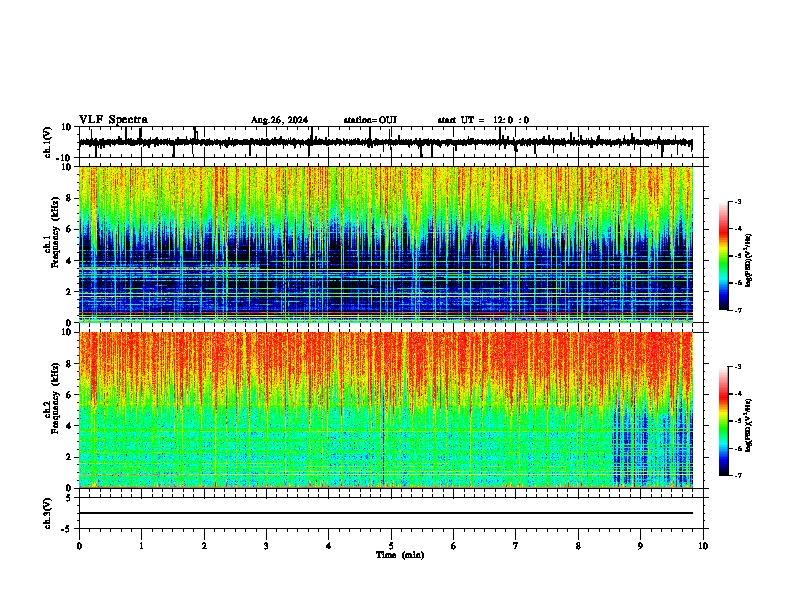Click the time axis tick label "9"
Viewport: 792px width, 612px height.
(x=640, y=546)
